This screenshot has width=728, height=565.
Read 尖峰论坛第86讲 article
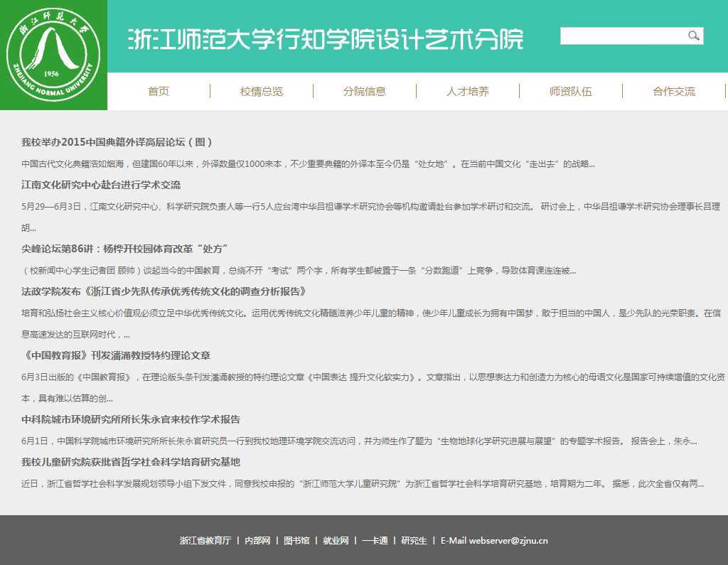[x=124, y=249]
